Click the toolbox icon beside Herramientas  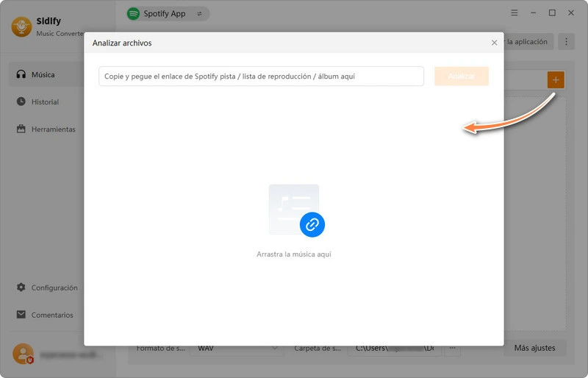coord(21,129)
